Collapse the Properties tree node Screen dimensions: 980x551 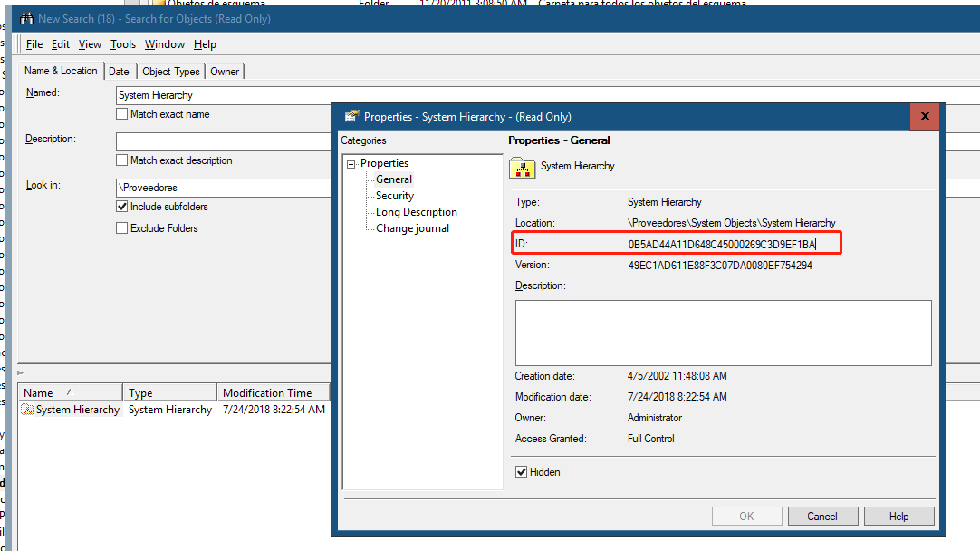[x=351, y=164]
